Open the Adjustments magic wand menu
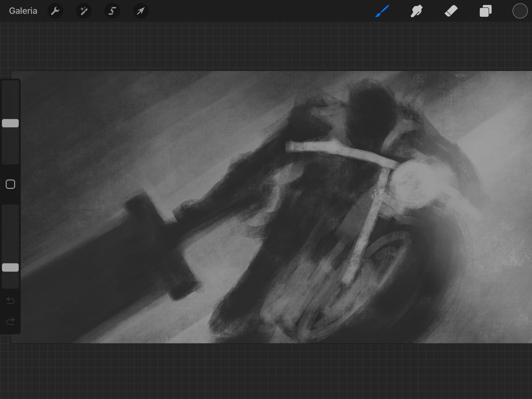Viewport: 532px width, 399px height. tap(84, 11)
